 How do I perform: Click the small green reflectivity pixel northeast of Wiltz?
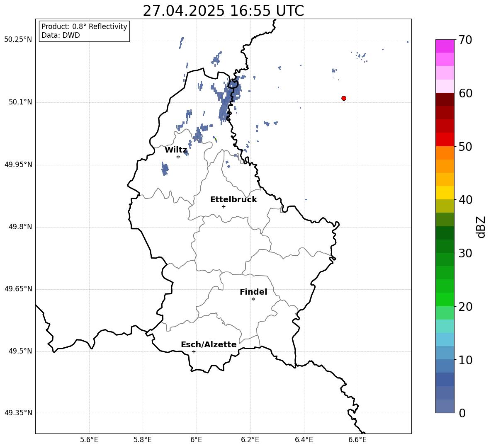215,139
